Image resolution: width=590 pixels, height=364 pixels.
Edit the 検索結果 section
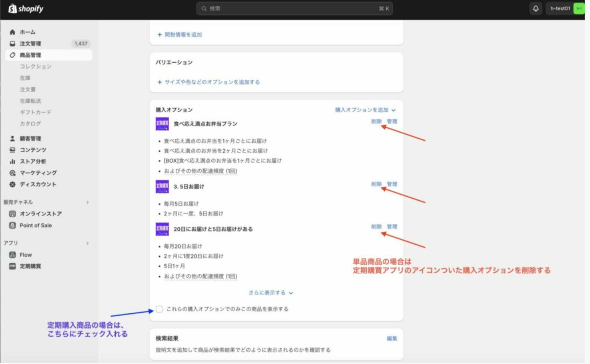coord(392,339)
